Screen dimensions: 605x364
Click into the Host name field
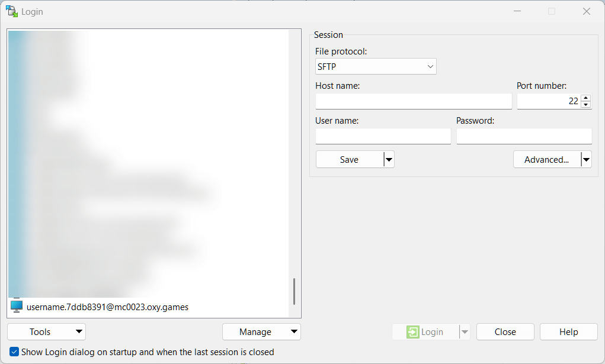pos(413,101)
